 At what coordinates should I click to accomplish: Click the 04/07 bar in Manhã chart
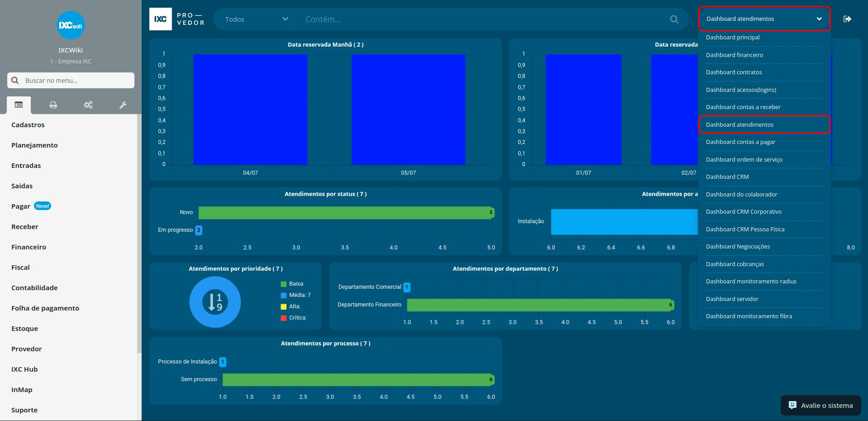[x=250, y=110]
